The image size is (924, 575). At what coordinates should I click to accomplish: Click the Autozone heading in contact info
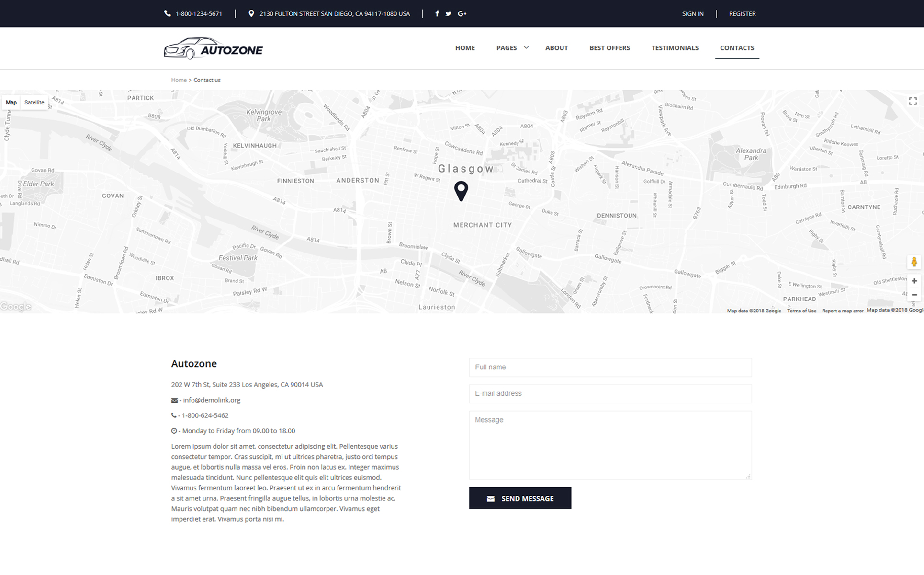point(194,363)
